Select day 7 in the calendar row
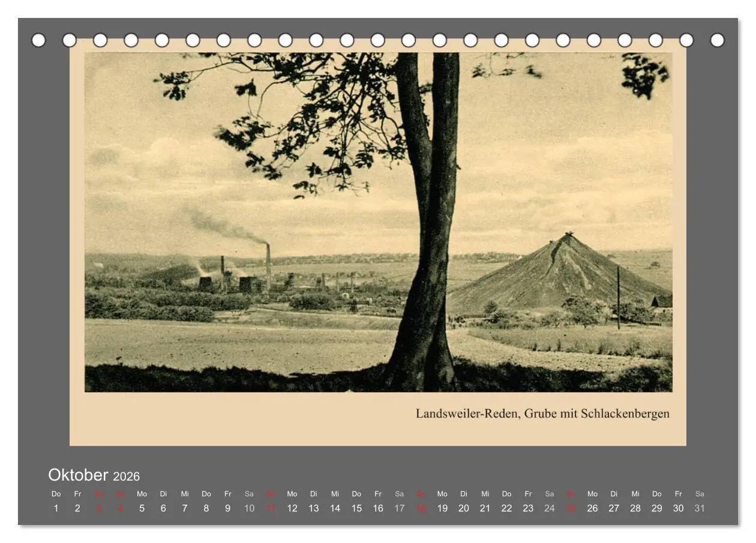Image resolution: width=756 pixels, height=543 pixels. (185, 508)
